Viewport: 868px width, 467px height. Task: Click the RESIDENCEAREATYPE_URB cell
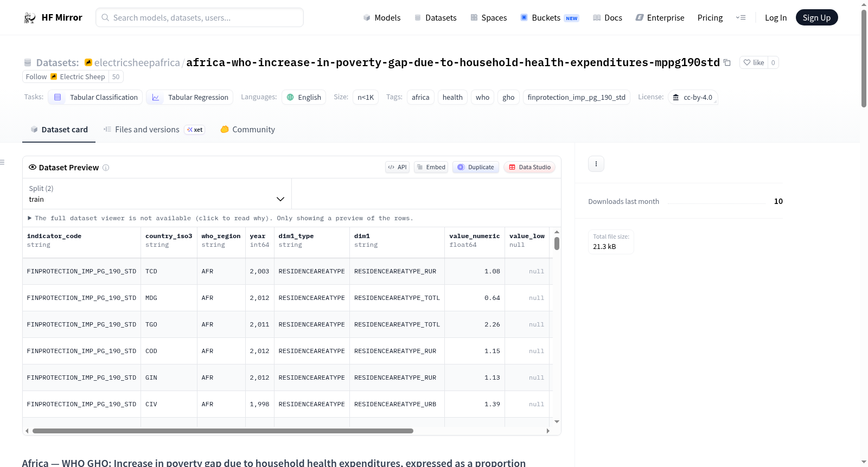point(397,404)
